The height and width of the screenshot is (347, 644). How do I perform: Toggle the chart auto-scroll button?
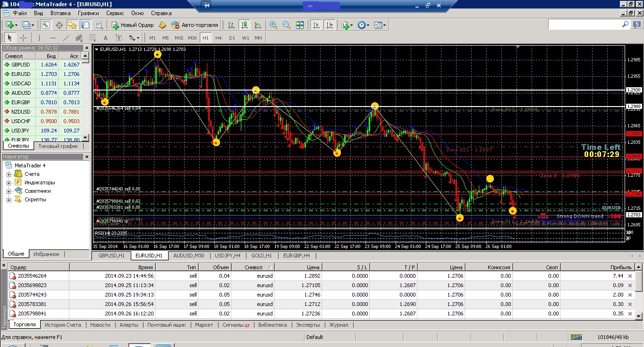[316, 25]
